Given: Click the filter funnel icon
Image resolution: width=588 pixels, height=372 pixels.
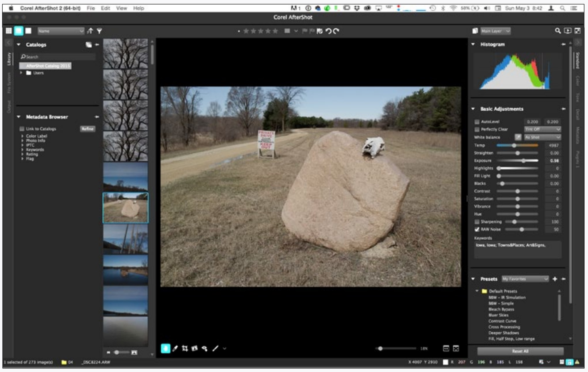Looking at the screenshot, I should [99, 31].
